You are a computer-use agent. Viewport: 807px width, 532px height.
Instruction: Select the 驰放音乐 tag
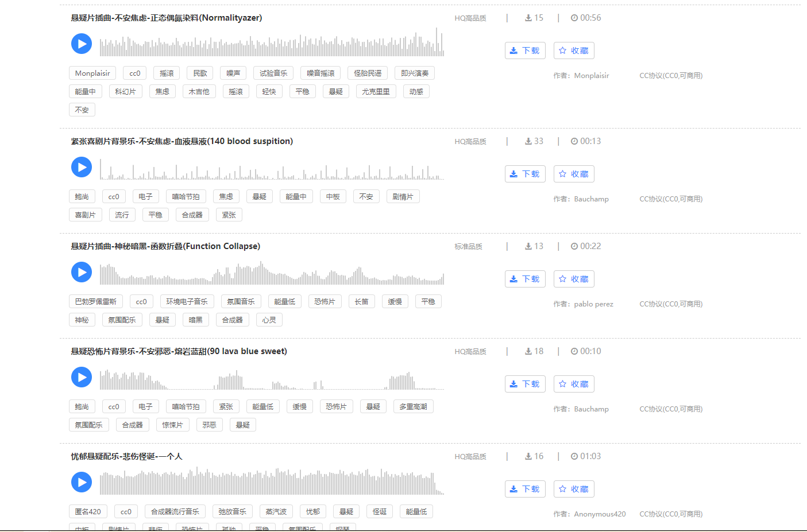[x=233, y=511]
